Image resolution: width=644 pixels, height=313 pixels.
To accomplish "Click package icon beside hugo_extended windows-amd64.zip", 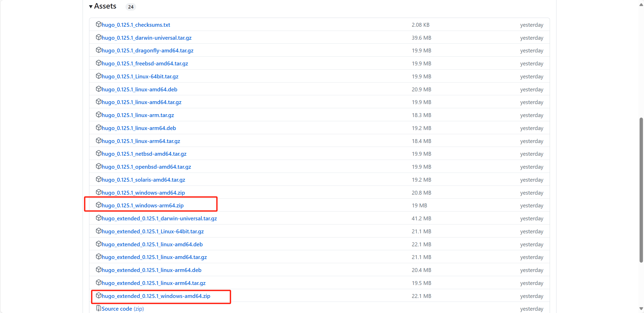I will (x=98, y=296).
